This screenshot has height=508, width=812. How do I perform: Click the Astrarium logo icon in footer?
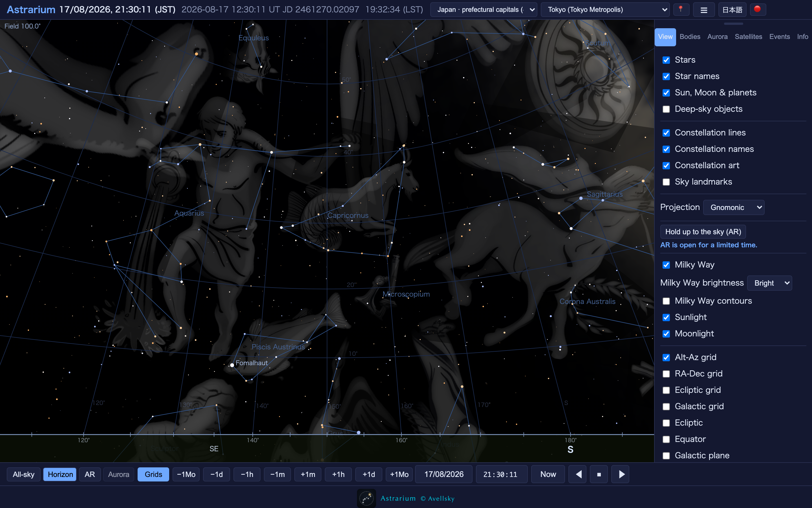[x=366, y=498]
